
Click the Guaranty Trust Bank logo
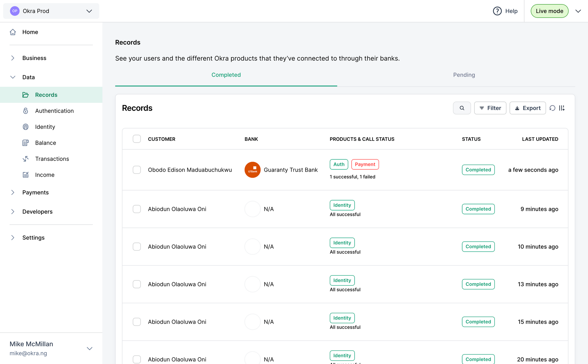point(253,170)
